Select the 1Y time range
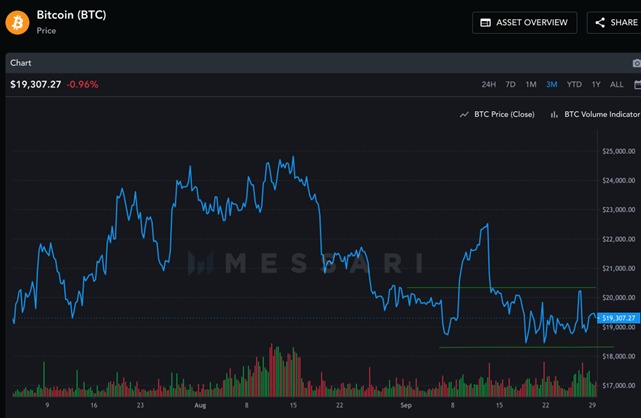 596,85
